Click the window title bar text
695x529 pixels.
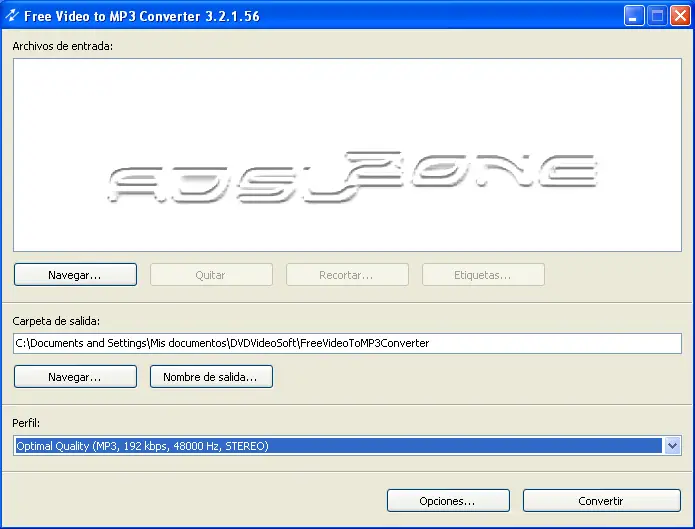point(142,16)
